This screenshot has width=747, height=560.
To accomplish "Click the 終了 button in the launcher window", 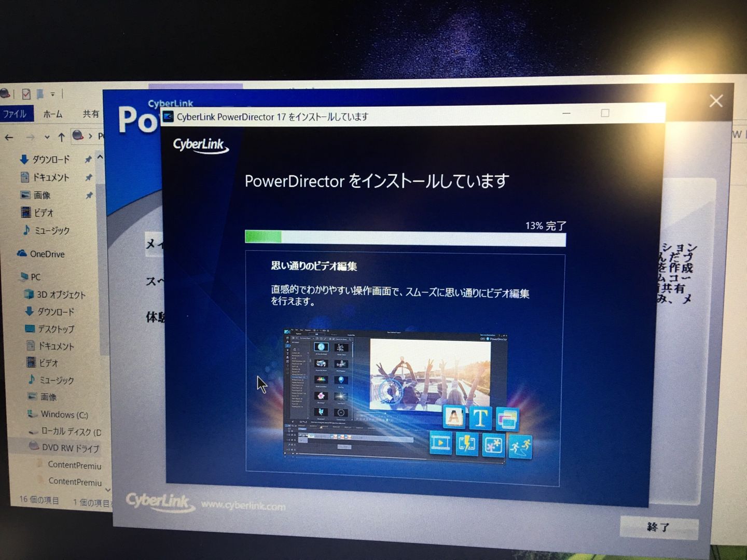I will pos(659,527).
